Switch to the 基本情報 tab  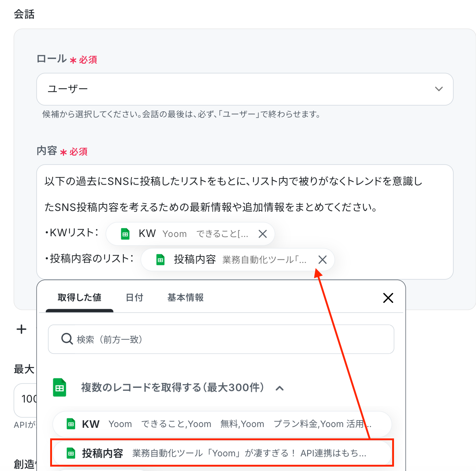pyautogui.click(x=186, y=298)
